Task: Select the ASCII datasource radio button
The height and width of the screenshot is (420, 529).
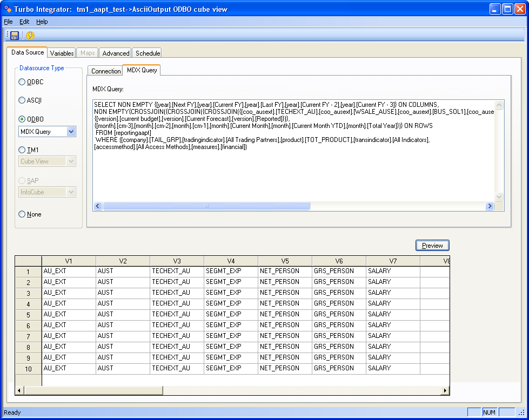Action: (x=22, y=100)
